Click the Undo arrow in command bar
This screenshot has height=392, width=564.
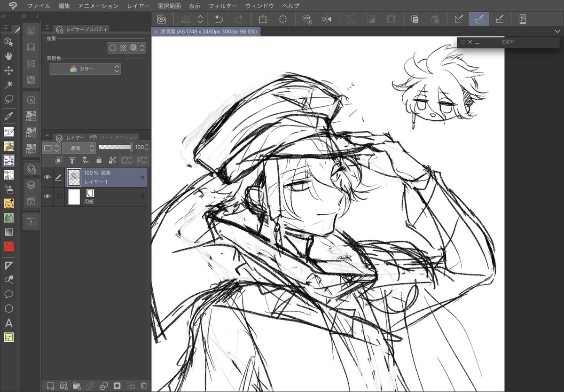pyautogui.click(x=219, y=19)
